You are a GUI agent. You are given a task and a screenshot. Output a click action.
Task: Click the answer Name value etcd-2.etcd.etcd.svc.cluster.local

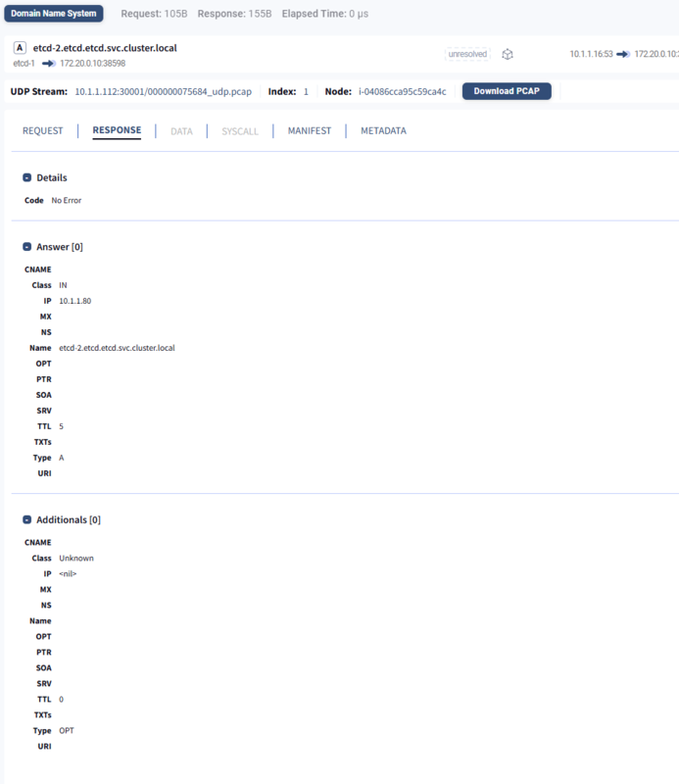click(117, 348)
